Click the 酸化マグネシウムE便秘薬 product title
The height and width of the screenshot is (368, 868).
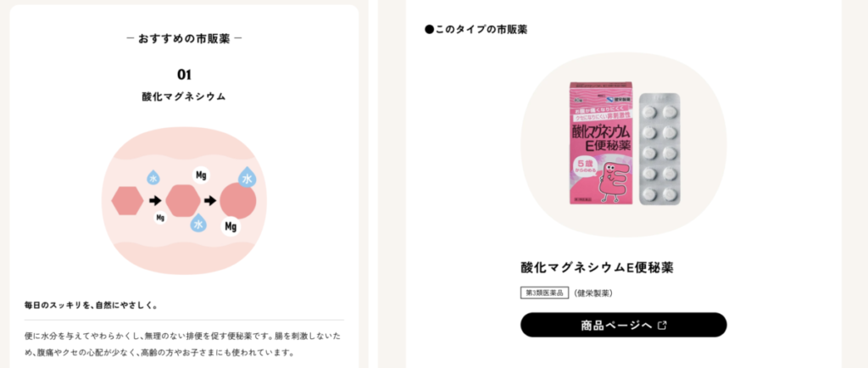(x=597, y=267)
